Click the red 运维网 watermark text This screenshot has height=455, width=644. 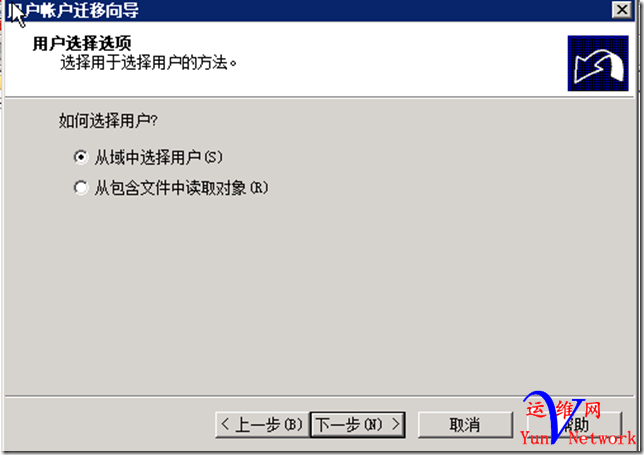(x=564, y=409)
